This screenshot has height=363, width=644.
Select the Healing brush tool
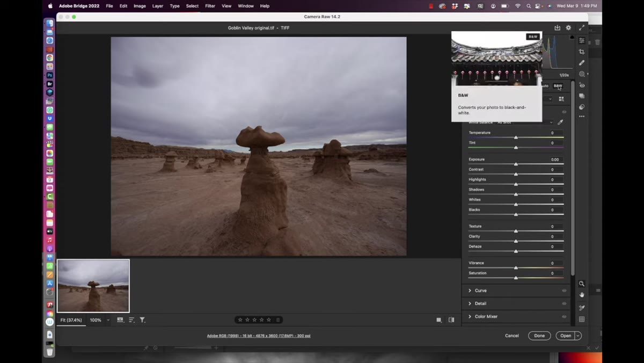pos(582,63)
